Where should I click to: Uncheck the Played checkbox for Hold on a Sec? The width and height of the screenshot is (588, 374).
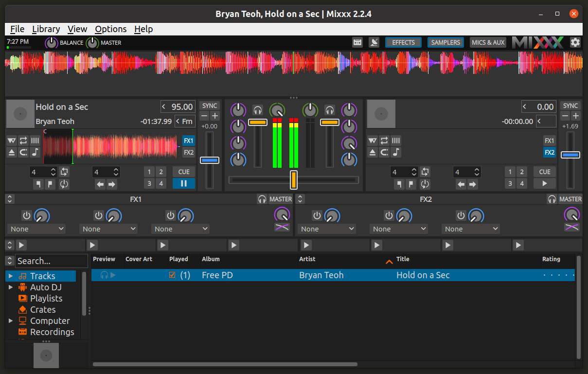tap(172, 275)
